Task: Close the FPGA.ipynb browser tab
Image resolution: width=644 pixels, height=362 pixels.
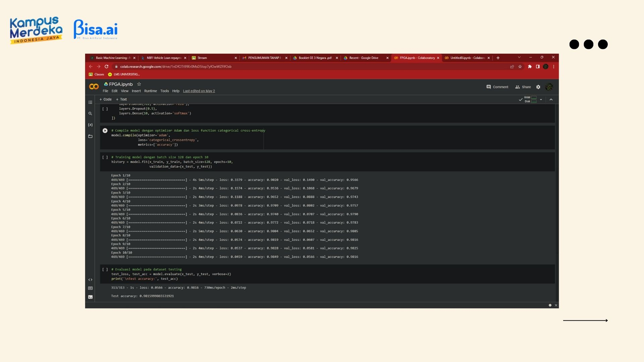Action: [438, 58]
